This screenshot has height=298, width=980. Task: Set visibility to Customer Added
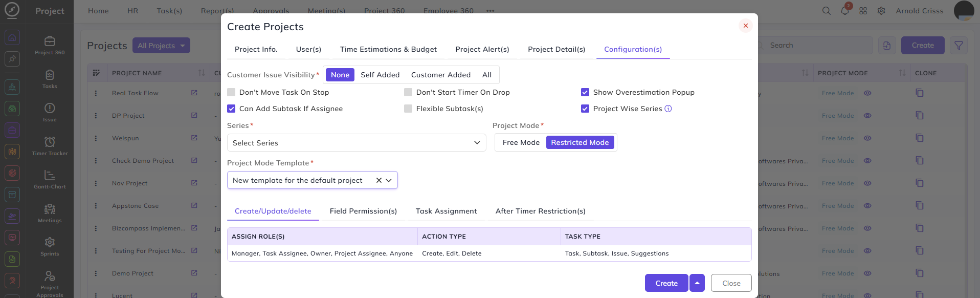441,75
